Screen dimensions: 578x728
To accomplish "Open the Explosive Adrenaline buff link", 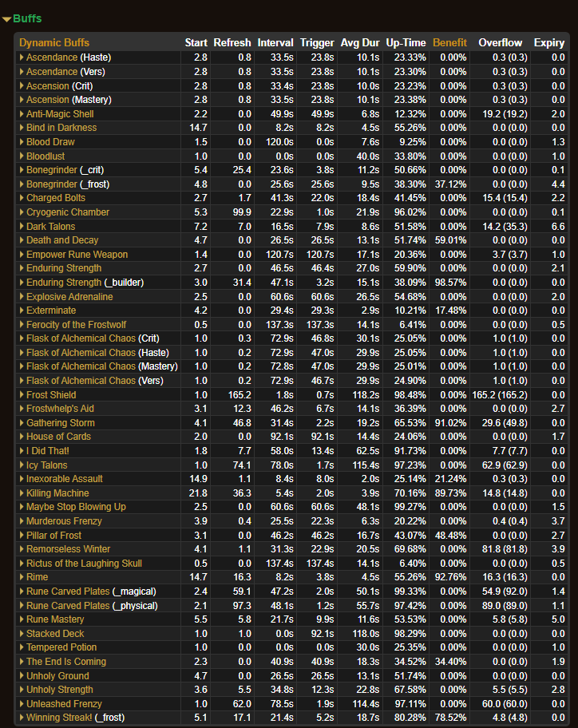I will click(x=69, y=297).
